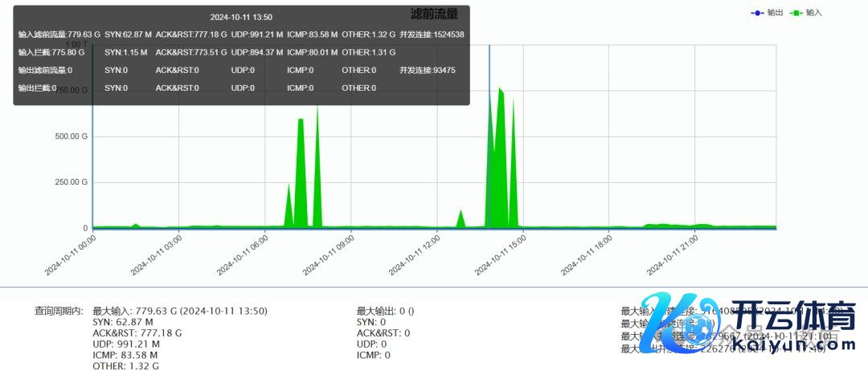Click x-axis label 2024-10-11 00:00

pos(71,255)
